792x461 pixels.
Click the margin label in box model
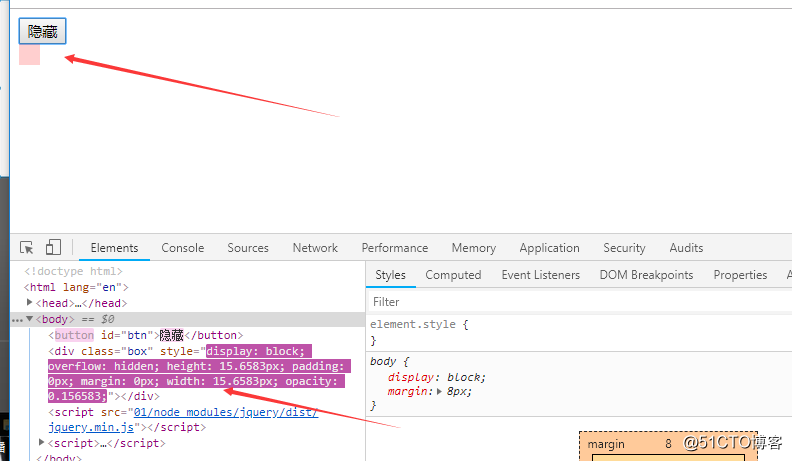point(606,444)
